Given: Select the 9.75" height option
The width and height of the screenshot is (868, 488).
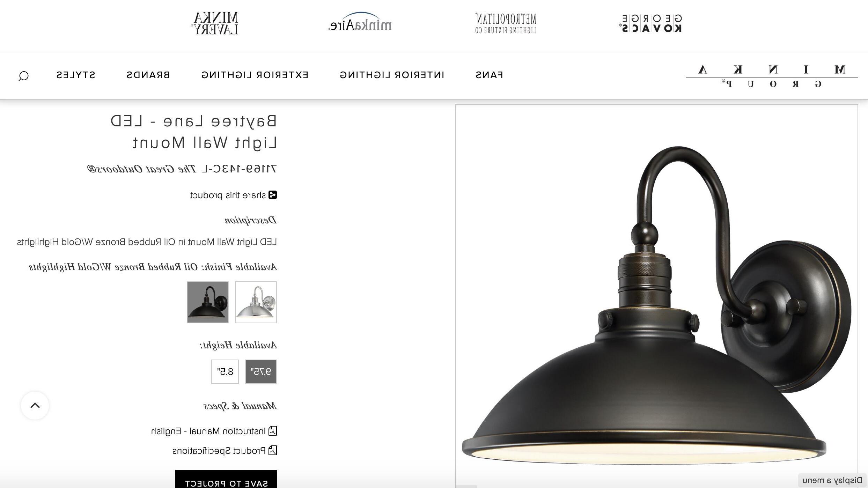Looking at the screenshot, I should click(x=261, y=371).
